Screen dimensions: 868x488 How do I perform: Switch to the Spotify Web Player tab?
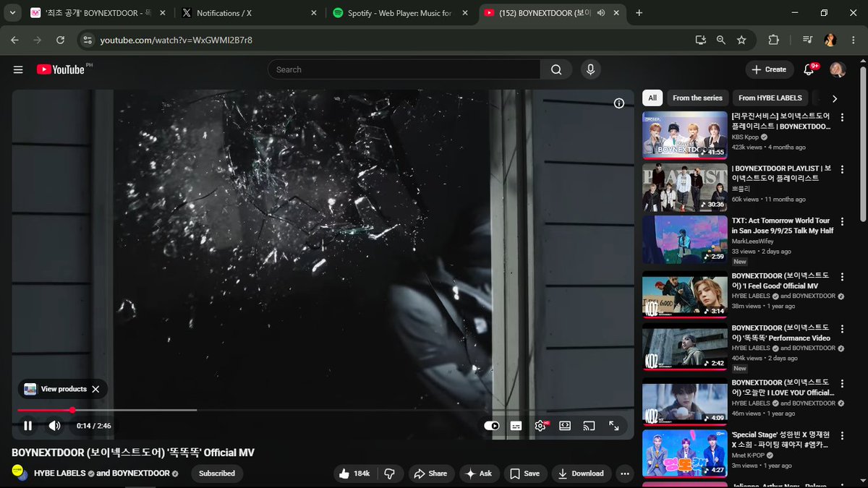(399, 13)
